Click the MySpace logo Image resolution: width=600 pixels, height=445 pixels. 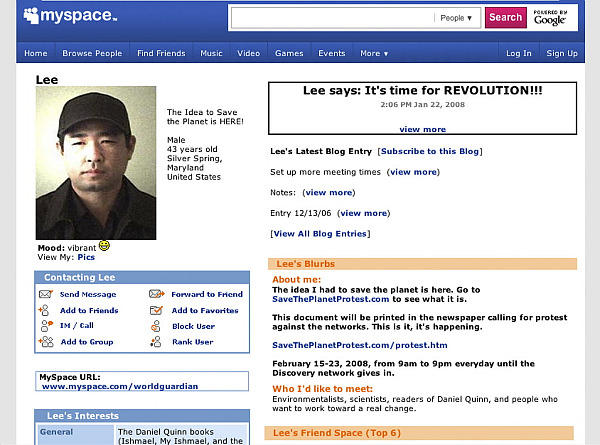click(70, 17)
